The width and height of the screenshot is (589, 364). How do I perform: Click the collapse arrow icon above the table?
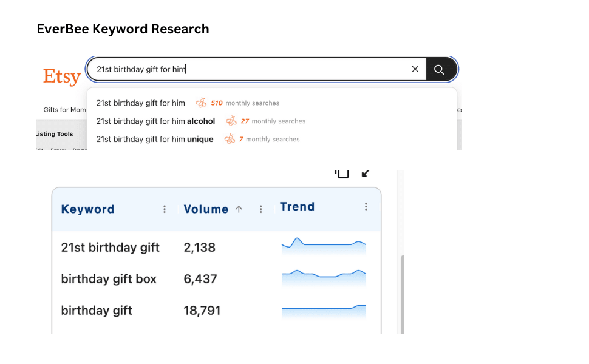point(365,174)
